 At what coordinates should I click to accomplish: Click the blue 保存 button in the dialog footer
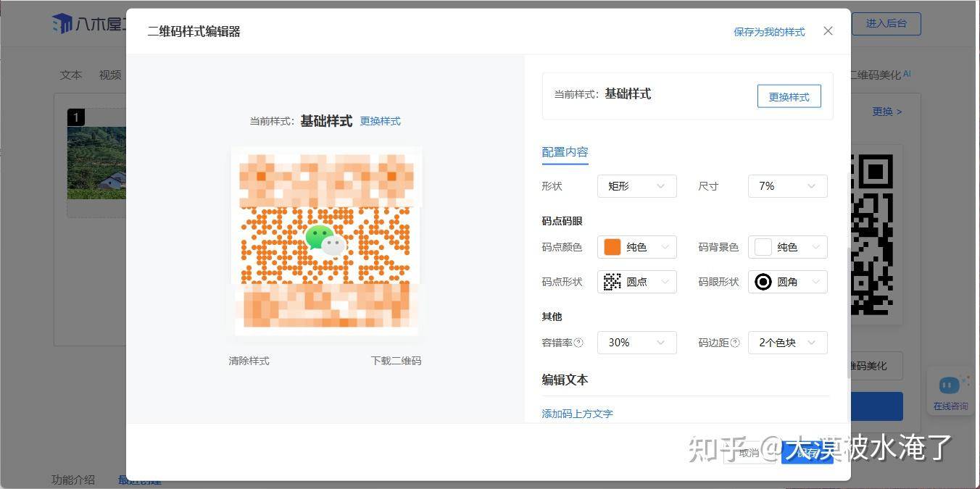(x=807, y=453)
